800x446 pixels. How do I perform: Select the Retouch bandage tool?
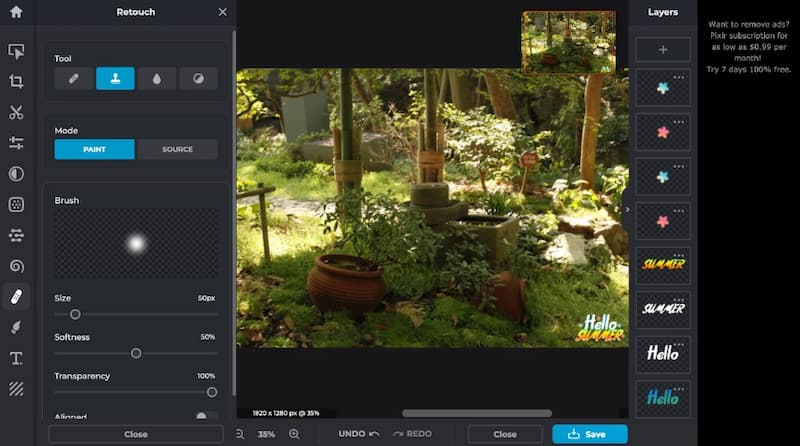pyautogui.click(x=16, y=296)
